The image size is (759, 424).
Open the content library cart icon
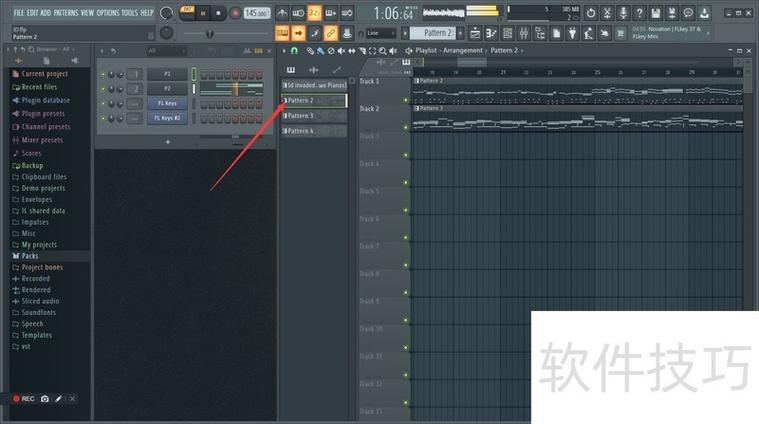pos(620,33)
